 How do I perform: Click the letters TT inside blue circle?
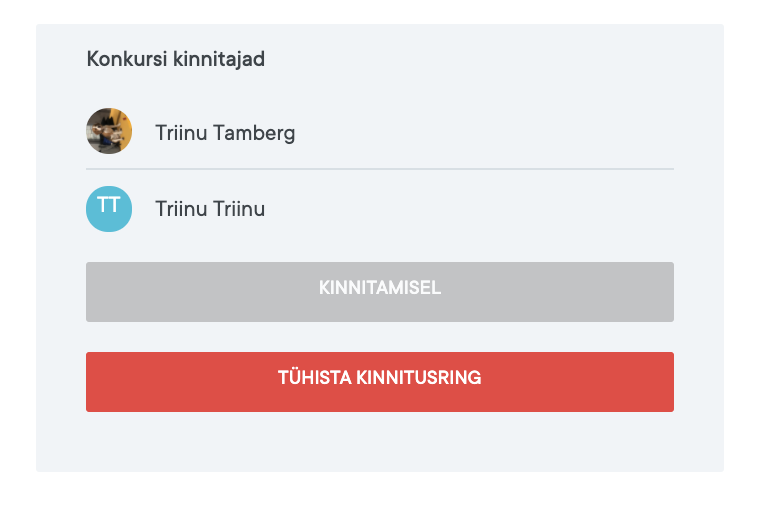pyautogui.click(x=109, y=206)
